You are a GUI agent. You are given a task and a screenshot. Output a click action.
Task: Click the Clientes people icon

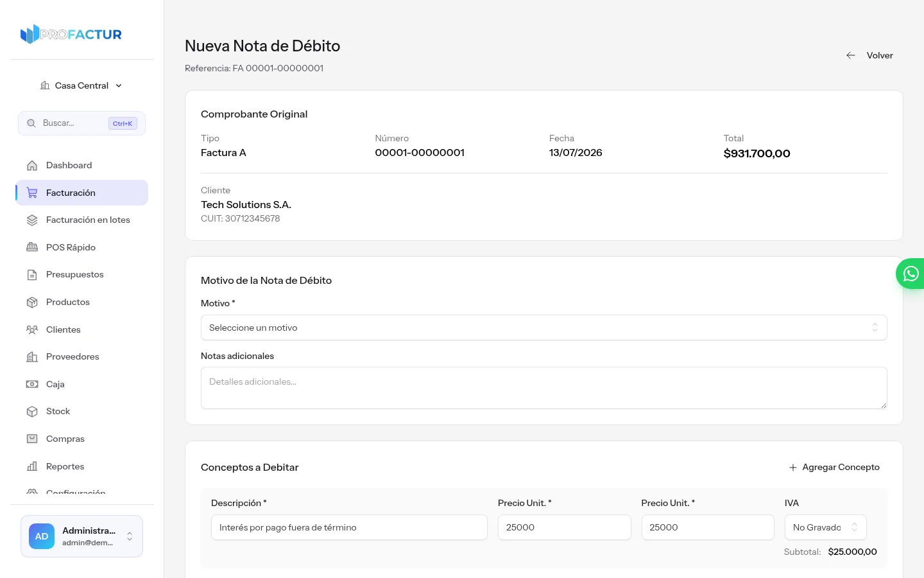click(x=32, y=329)
